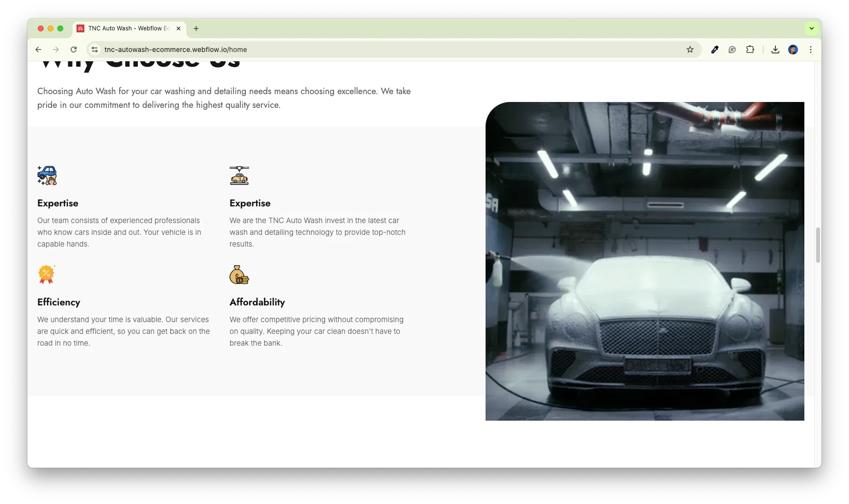Click the page vertical scrollbar thumb
The image size is (849, 504).
coord(818,245)
